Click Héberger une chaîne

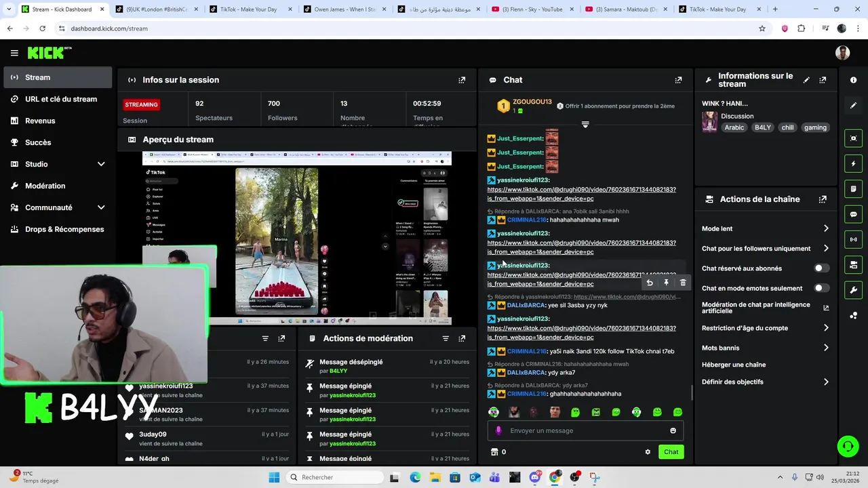734,365
